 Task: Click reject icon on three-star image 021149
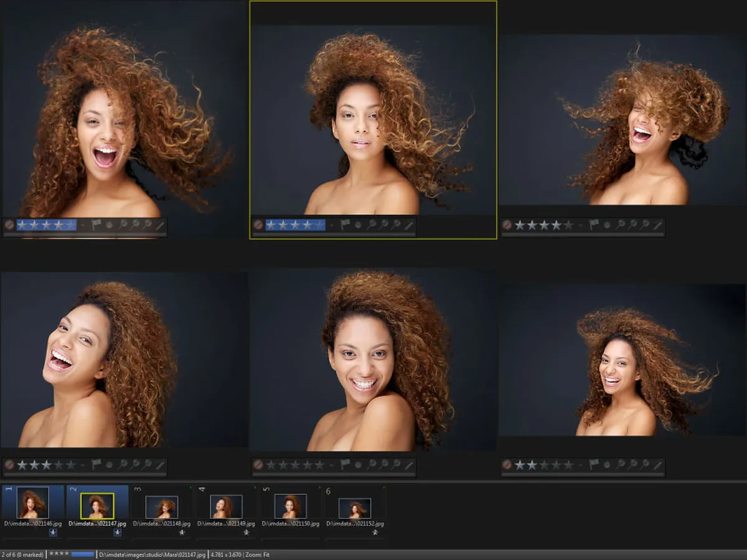[9, 465]
